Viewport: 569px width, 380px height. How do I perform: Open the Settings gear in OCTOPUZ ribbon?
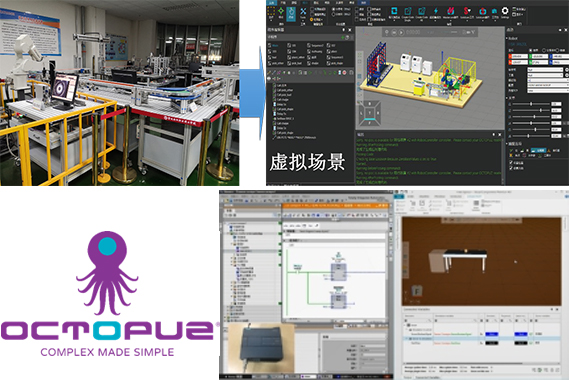(505, 11)
